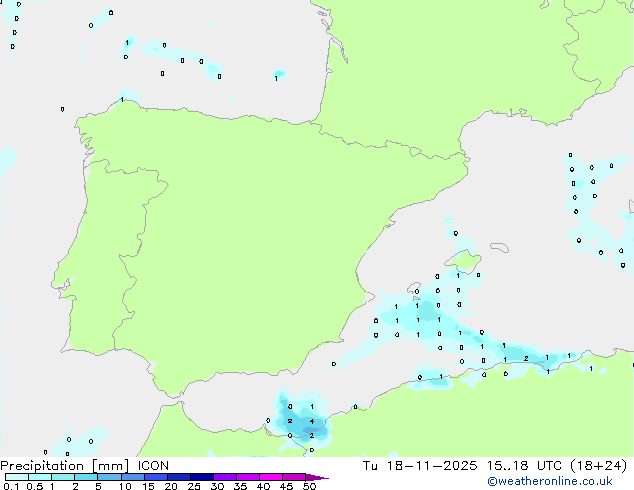Image resolution: width=634 pixels, height=490 pixels.
Task: Click the 0.1–0.5 mm legend color swatch
Action: click(17, 477)
